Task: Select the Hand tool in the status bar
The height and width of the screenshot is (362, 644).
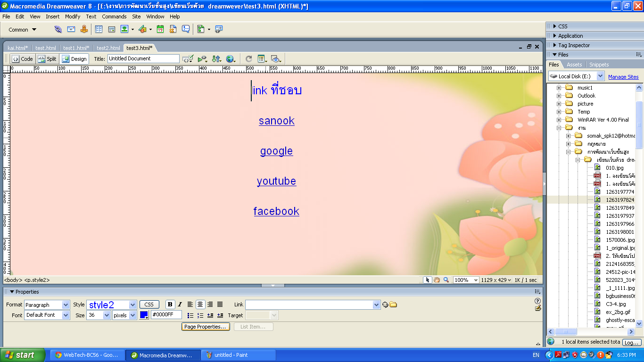Action: (437, 280)
